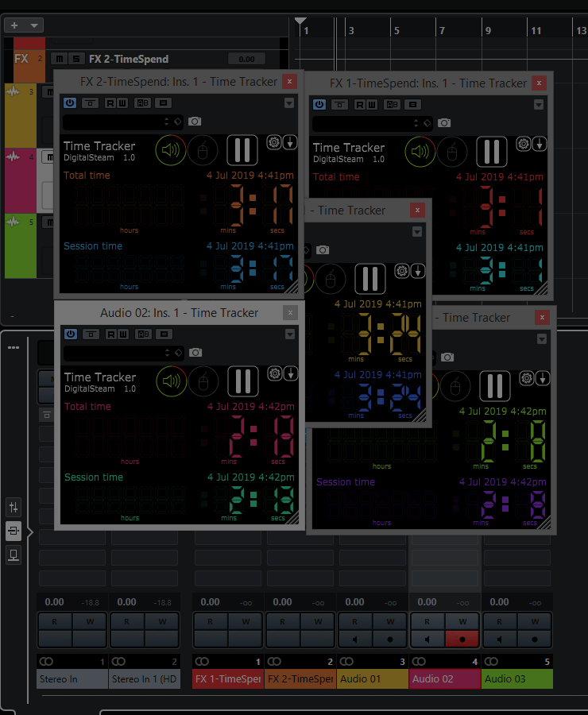
Task: Take snapshot with camera in FX 2-TimeSpend plugin
Action: [195, 122]
